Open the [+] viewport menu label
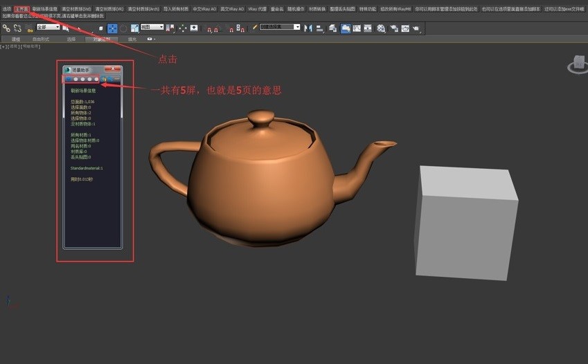Screen dimensions: 588x364 (x=3, y=46)
